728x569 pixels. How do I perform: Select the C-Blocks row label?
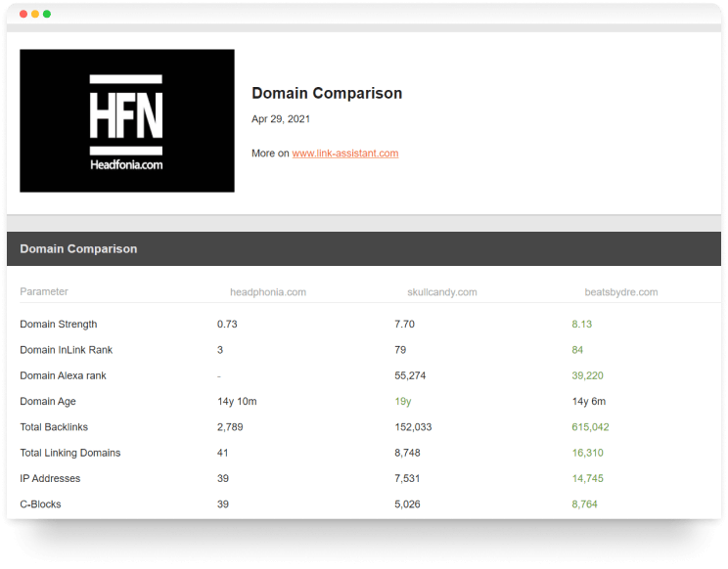tap(40, 504)
